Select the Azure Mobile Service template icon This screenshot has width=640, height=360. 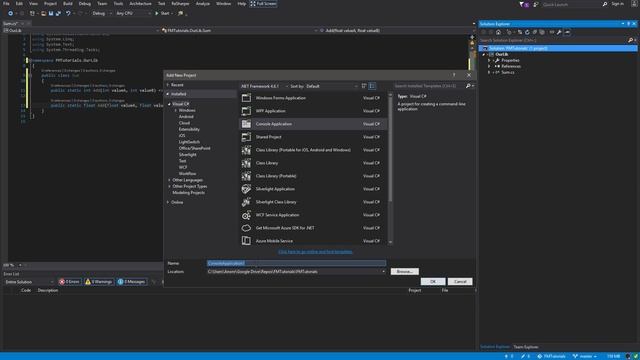(x=246, y=241)
